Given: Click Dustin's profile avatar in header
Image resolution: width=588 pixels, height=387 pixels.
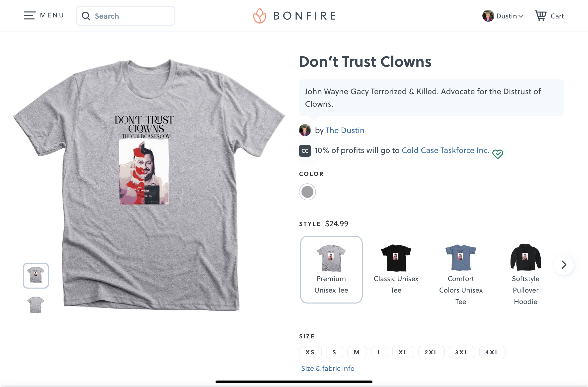Looking at the screenshot, I should coord(488,16).
